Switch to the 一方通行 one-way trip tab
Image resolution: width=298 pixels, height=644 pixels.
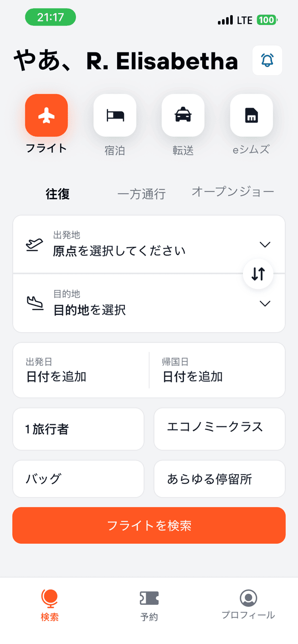[x=142, y=193]
